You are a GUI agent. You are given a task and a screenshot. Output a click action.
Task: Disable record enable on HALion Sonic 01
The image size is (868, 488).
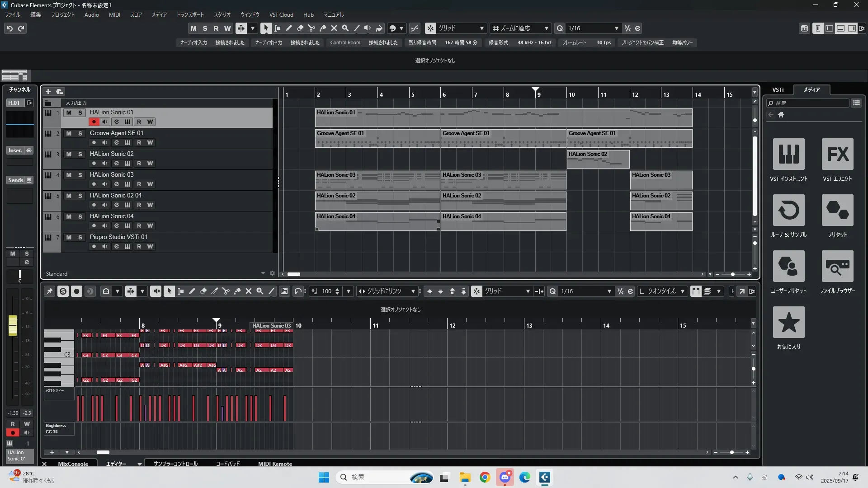pyautogui.click(x=94, y=122)
